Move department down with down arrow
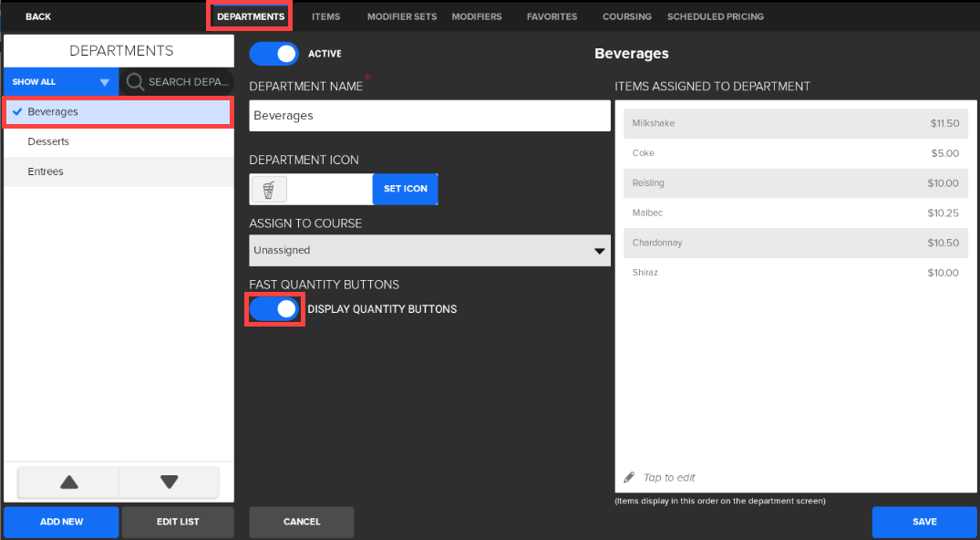This screenshot has height=540, width=980. coord(169,483)
